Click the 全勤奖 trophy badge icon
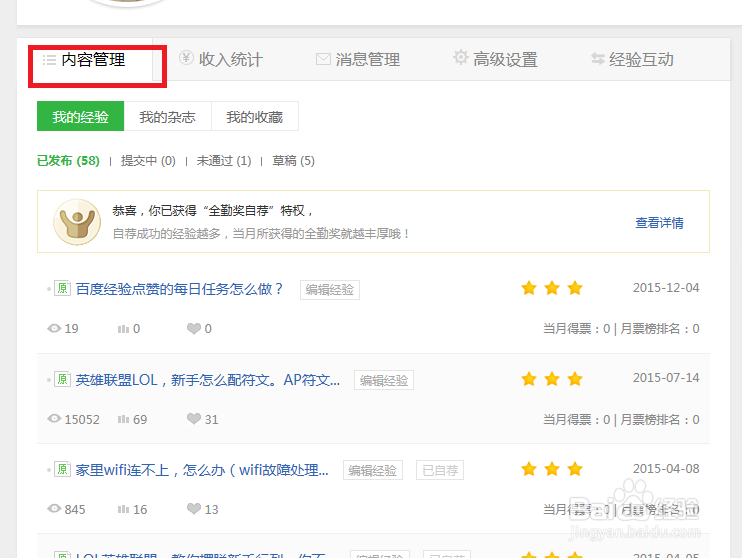Image resolution: width=742 pixels, height=558 pixels. [x=77, y=222]
